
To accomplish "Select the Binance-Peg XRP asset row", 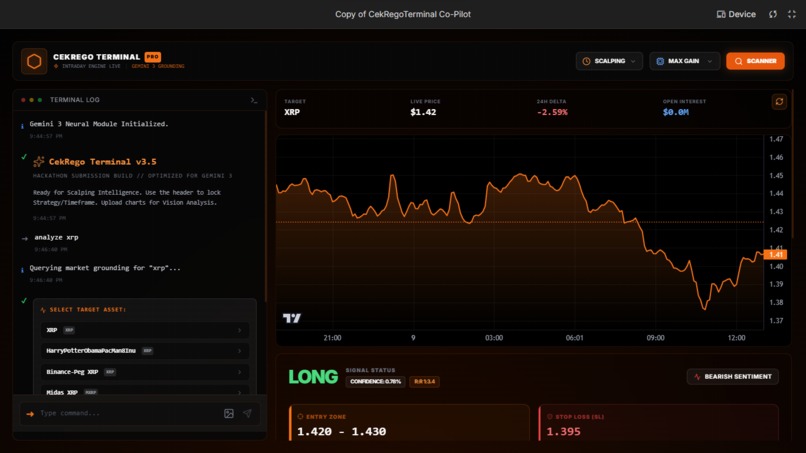I will coord(144,372).
